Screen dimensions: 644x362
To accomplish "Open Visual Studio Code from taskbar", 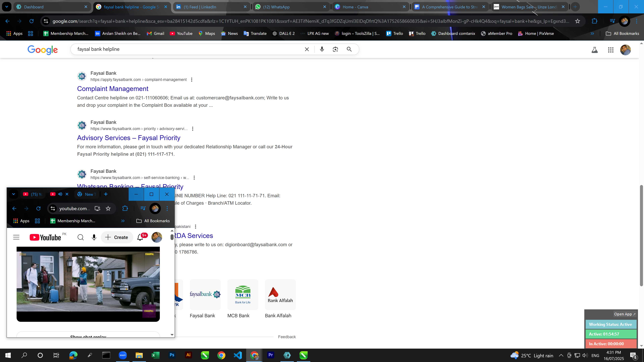I will point(238,355).
